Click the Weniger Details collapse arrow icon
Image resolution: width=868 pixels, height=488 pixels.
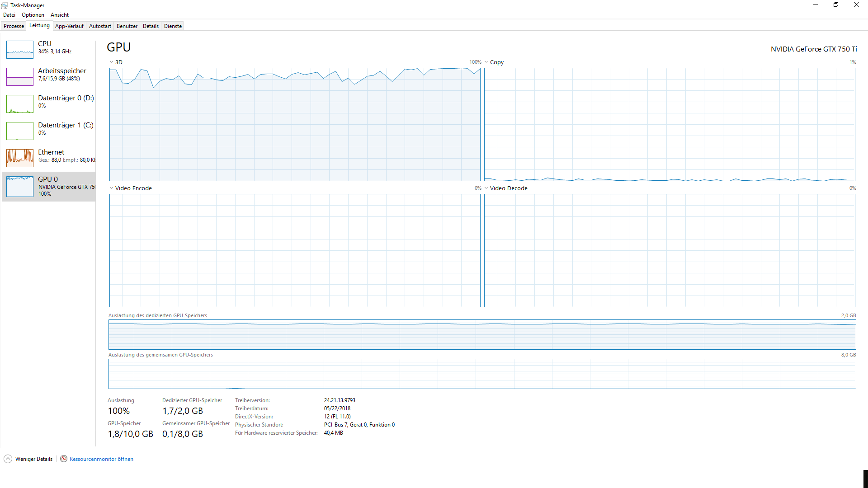click(8, 459)
